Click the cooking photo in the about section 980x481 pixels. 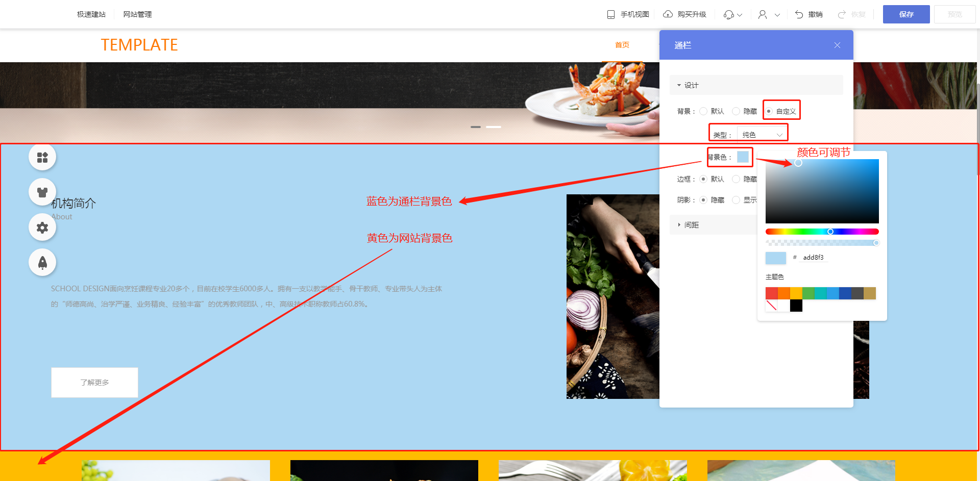[613, 296]
